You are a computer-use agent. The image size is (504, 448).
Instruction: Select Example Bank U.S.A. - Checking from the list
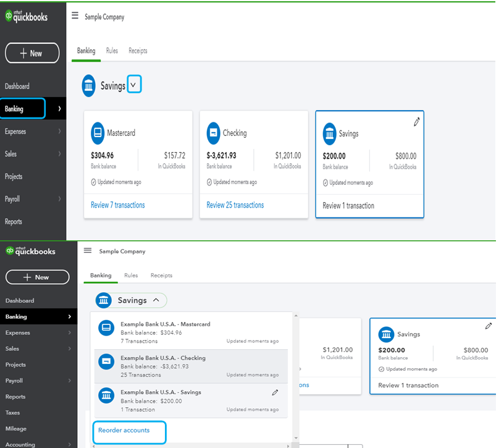tap(191, 366)
